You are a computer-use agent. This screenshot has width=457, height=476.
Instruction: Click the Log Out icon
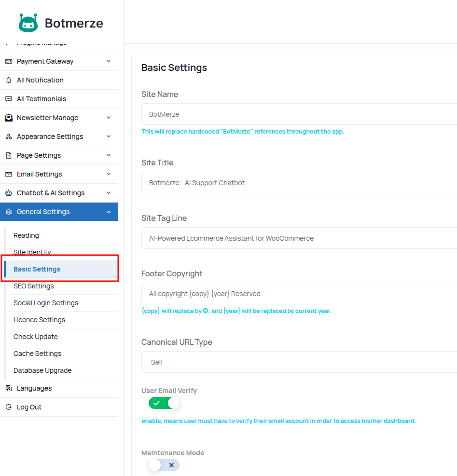tap(8, 407)
